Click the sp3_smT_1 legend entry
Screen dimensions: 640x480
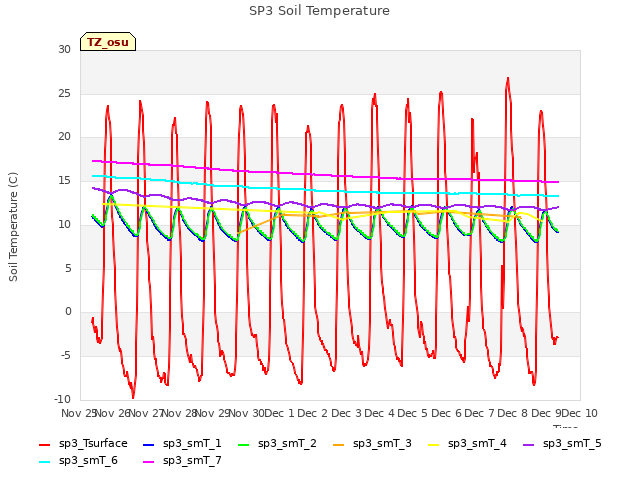pyautogui.click(x=182, y=444)
